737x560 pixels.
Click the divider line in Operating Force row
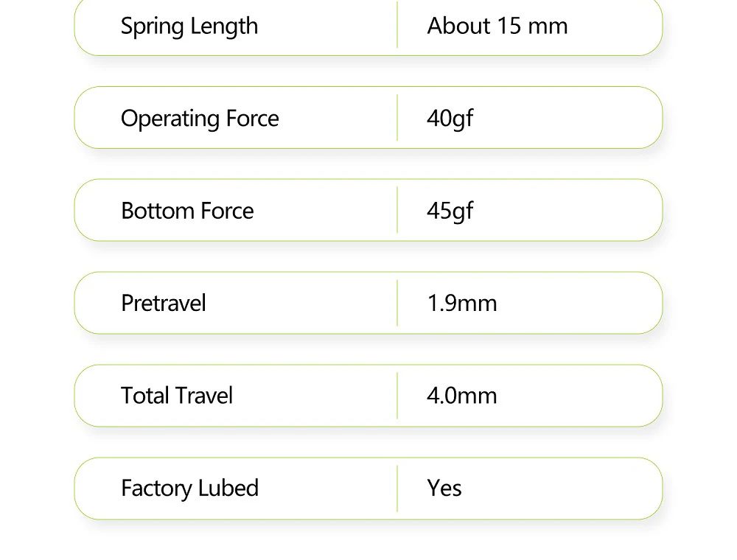pos(397,118)
